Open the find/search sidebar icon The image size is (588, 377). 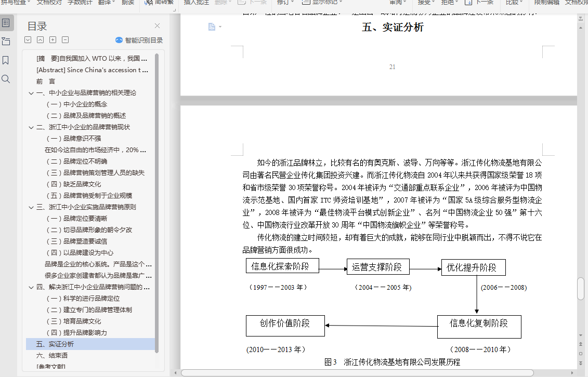(x=6, y=79)
